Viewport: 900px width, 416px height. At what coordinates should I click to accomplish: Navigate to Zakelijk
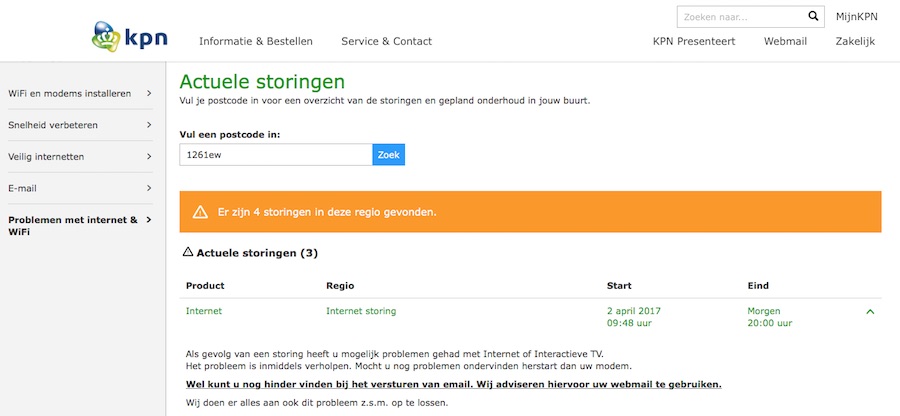(x=855, y=41)
